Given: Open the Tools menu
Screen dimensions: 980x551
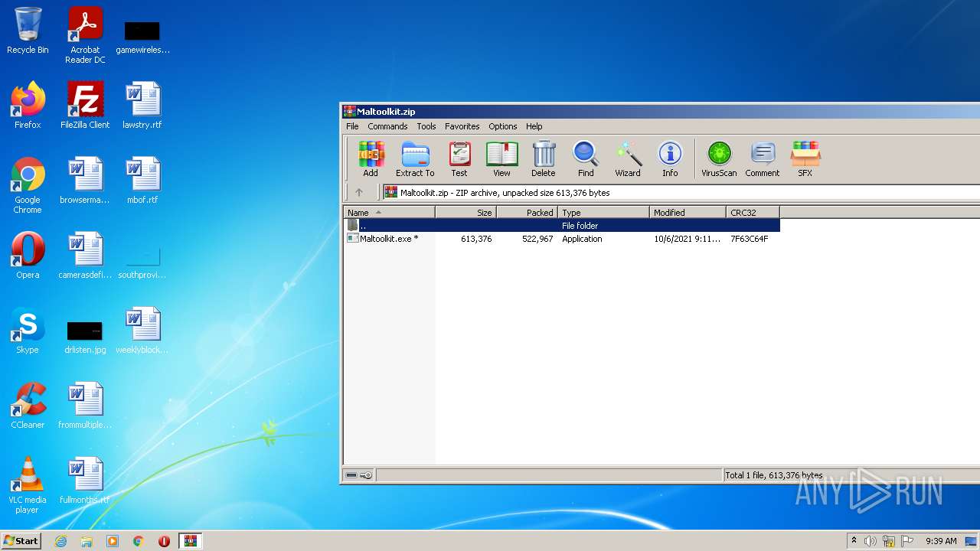Looking at the screenshot, I should [x=426, y=126].
